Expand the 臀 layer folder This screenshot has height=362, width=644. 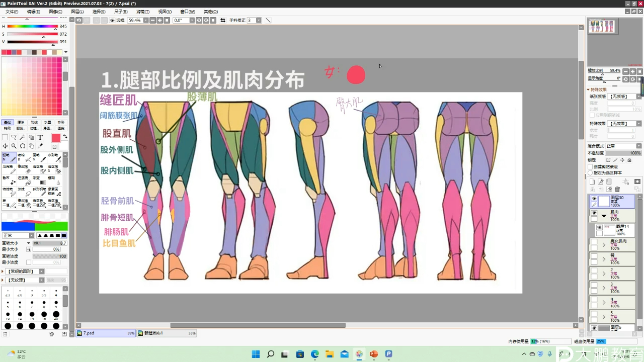pos(604,259)
